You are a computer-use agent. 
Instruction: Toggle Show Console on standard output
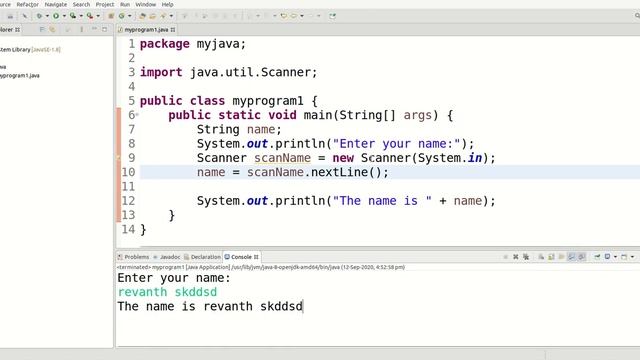[x=571, y=257]
